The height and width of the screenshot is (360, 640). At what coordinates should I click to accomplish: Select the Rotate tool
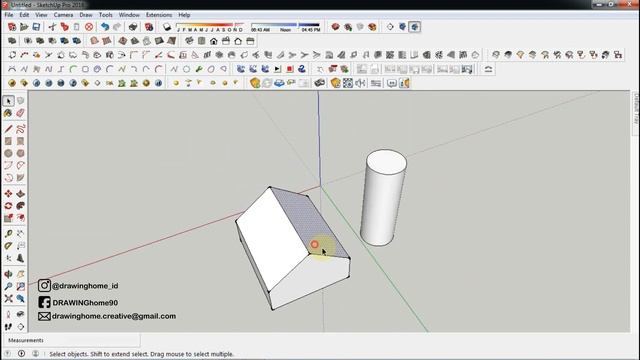pyautogui.click(x=8, y=206)
